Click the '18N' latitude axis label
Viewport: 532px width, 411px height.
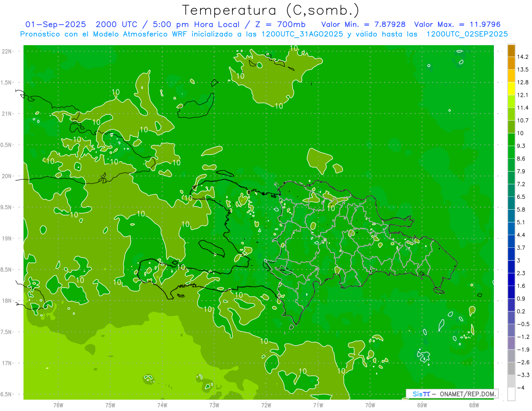pyautogui.click(x=7, y=301)
